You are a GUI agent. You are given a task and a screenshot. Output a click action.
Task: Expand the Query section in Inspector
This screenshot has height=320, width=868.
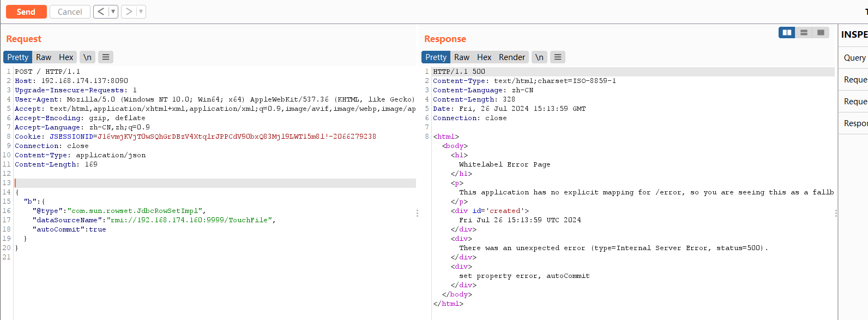click(x=854, y=57)
